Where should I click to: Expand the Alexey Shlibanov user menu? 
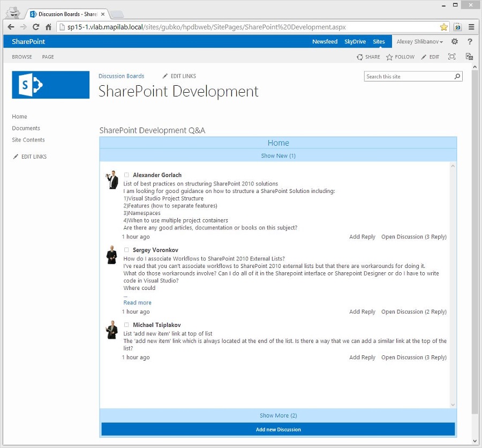coord(419,42)
